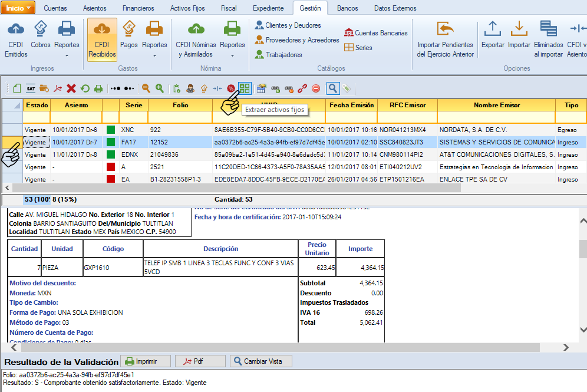Click the Cambiar Vista button
Viewport: 587px width, 392px height.
coord(261,361)
